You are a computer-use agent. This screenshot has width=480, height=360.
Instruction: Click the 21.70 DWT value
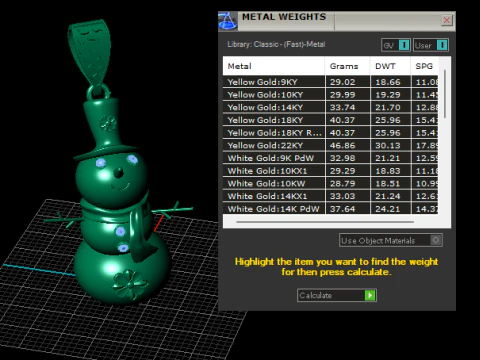pyautogui.click(x=388, y=107)
